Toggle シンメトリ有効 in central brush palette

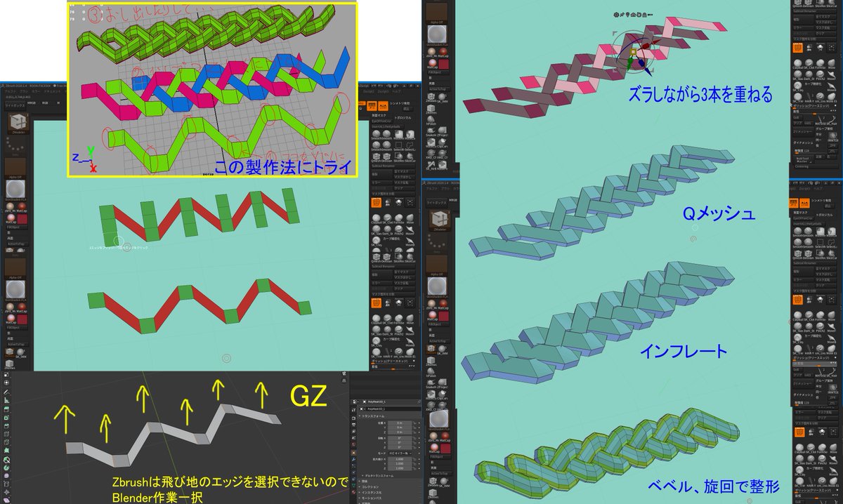400,103
